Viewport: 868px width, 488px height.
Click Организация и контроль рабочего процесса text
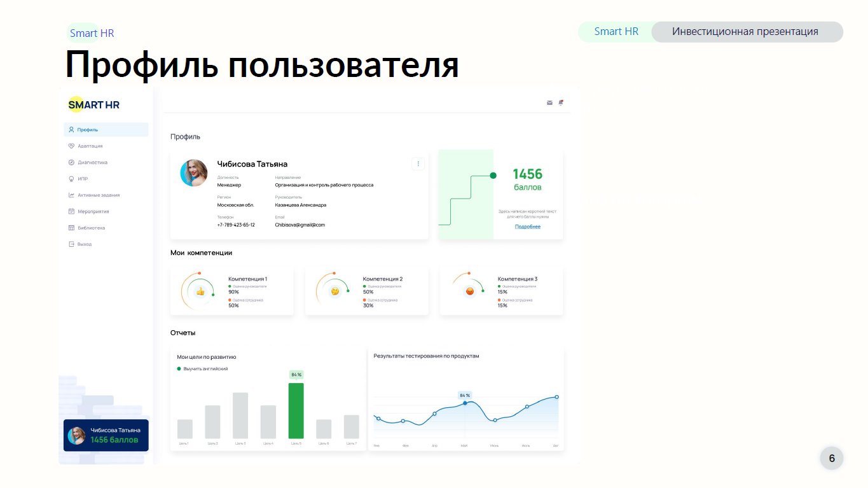click(x=324, y=185)
